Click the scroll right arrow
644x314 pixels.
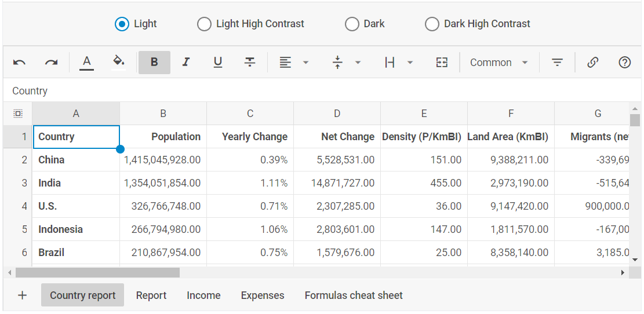click(x=623, y=272)
